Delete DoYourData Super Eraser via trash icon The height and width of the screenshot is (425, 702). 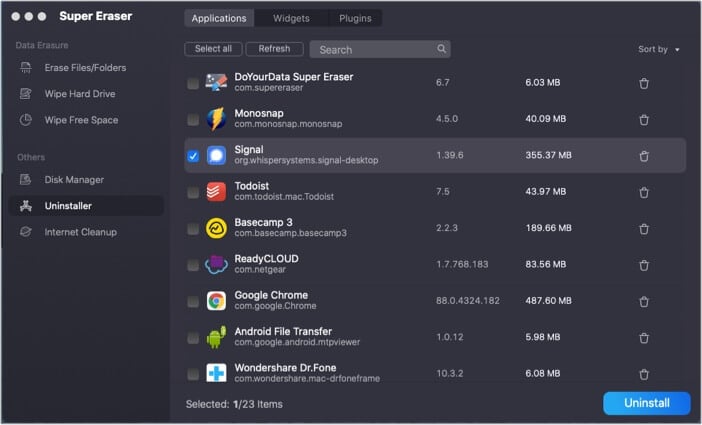point(644,83)
